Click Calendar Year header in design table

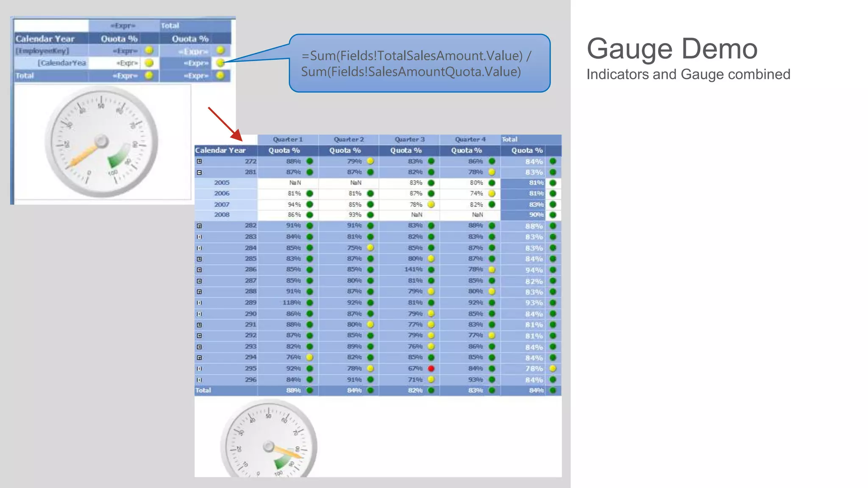[x=51, y=39]
